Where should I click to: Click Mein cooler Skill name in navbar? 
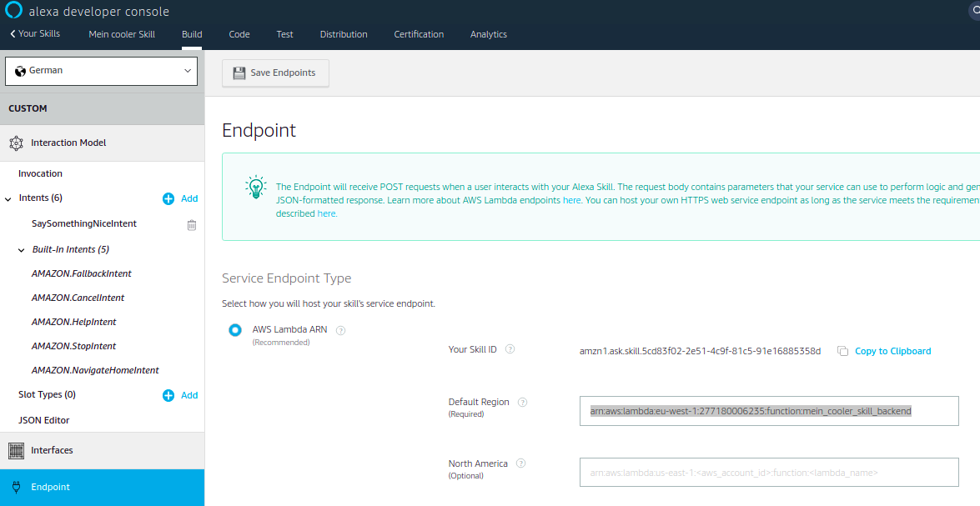coord(122,34)
